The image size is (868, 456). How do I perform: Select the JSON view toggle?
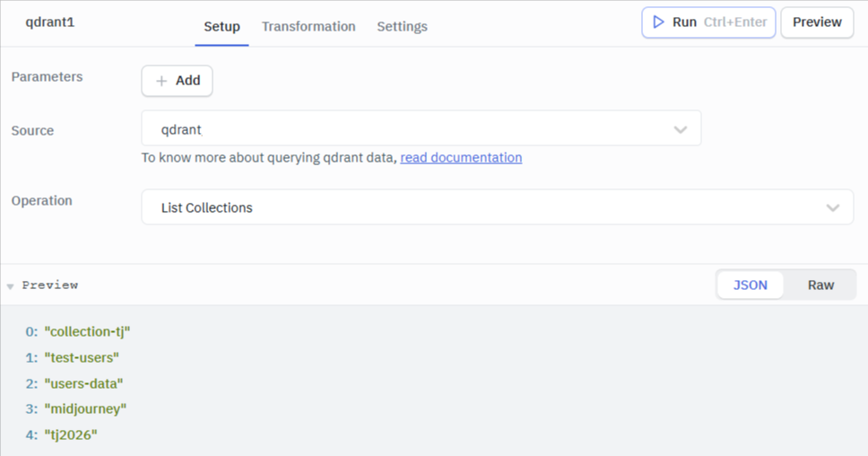click(751, 285)
